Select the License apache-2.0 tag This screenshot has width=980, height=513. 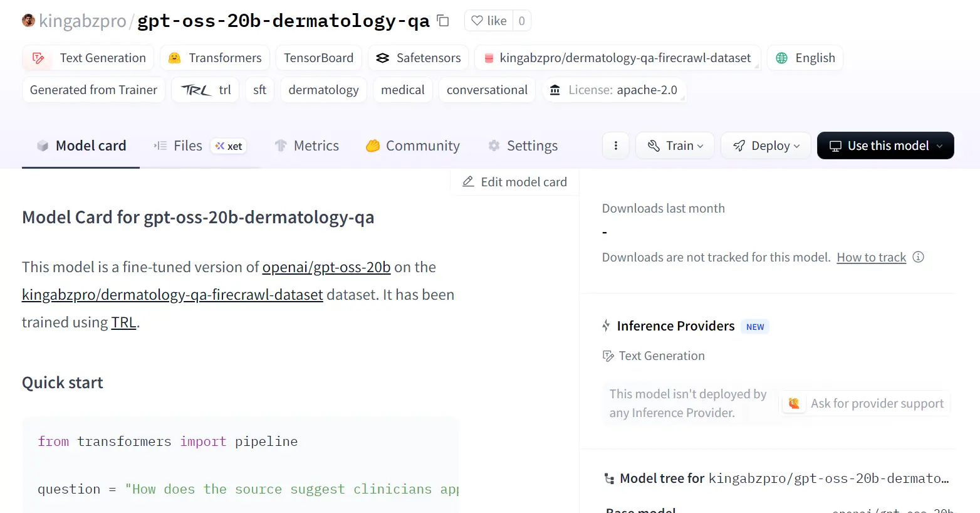613,90
